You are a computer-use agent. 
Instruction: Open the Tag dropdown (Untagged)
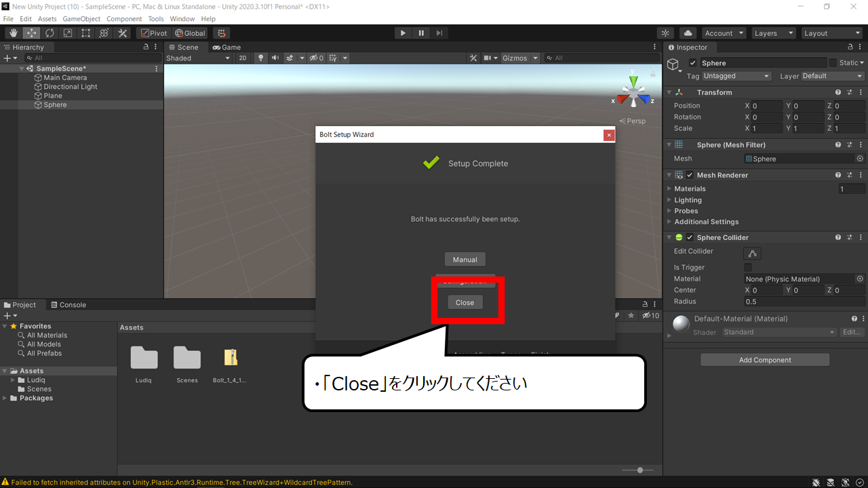pos(736,76)
